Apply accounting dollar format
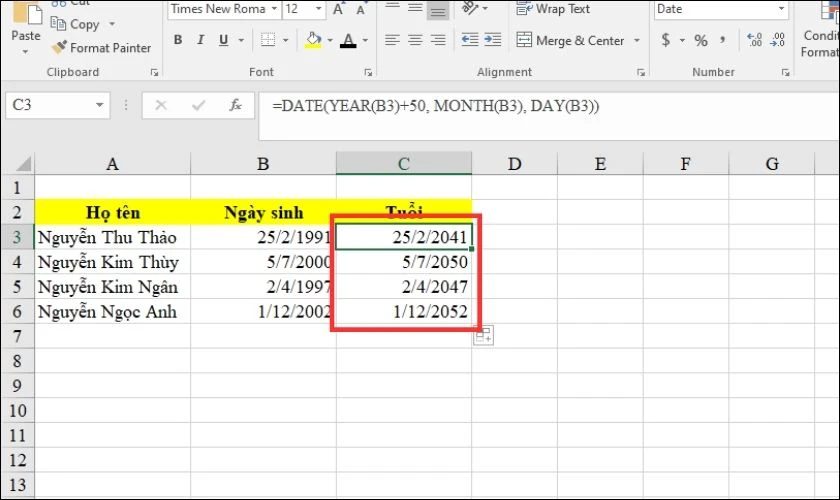This screenshot has width=840, height=500. coord(665,40)
